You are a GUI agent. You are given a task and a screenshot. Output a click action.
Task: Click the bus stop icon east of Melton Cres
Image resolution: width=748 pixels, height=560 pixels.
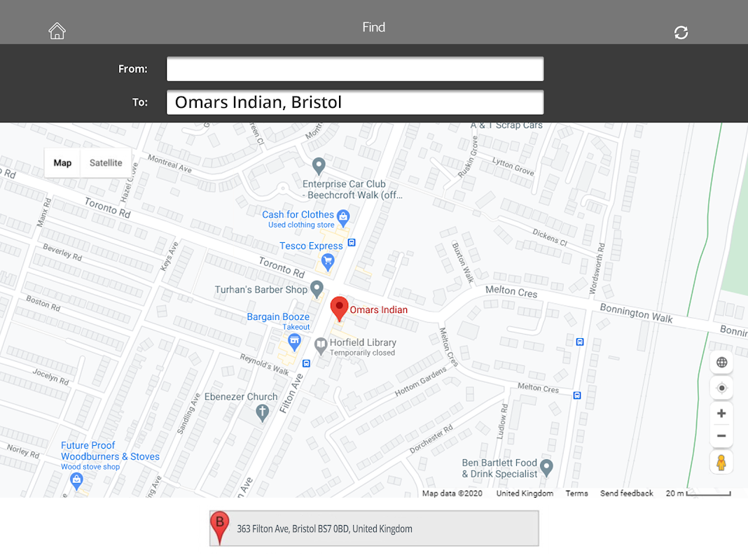point(580,342)
